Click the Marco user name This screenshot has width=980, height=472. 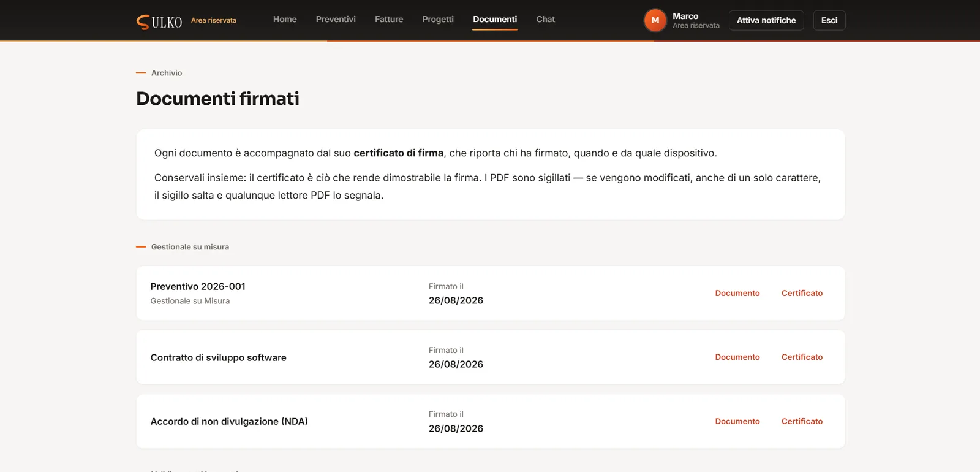pos(685,16)
